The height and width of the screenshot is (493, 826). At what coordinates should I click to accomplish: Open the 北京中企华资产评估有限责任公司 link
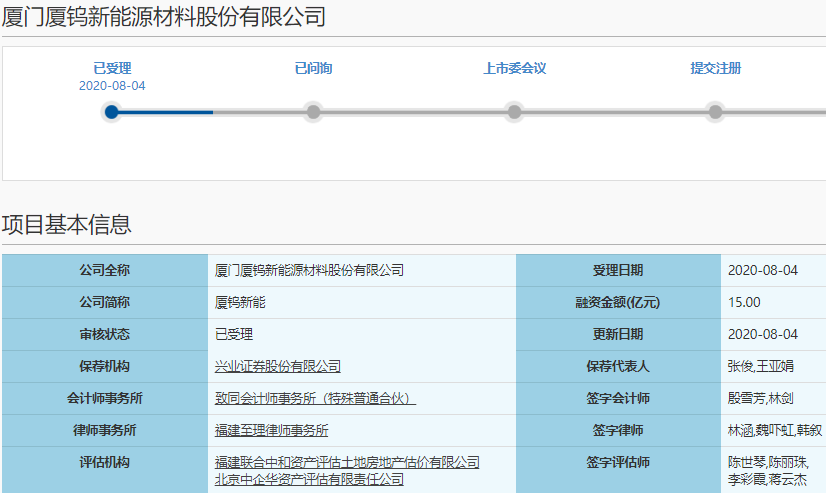coord(309,479)
